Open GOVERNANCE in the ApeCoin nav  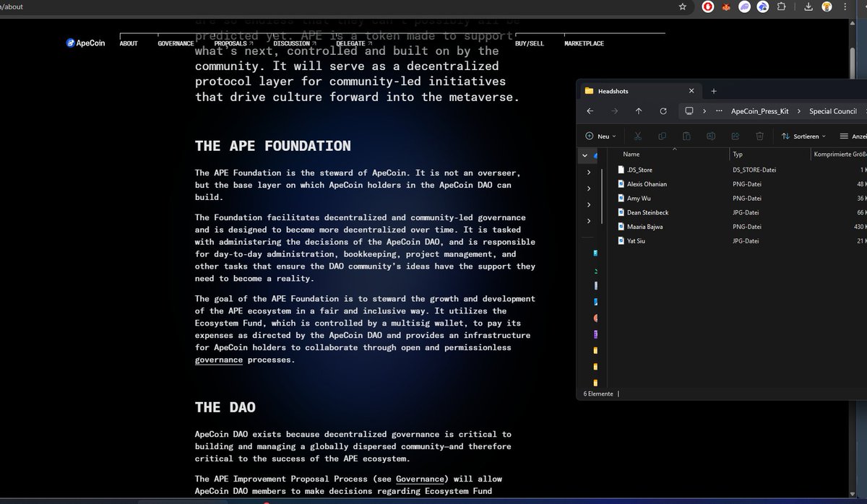point(176,43)
